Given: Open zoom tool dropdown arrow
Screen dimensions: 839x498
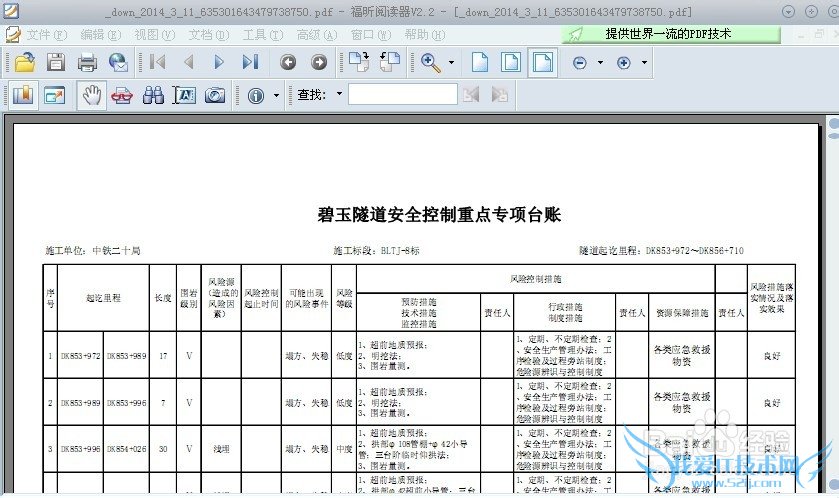Looking at the screenshot, I should [451, 63].
